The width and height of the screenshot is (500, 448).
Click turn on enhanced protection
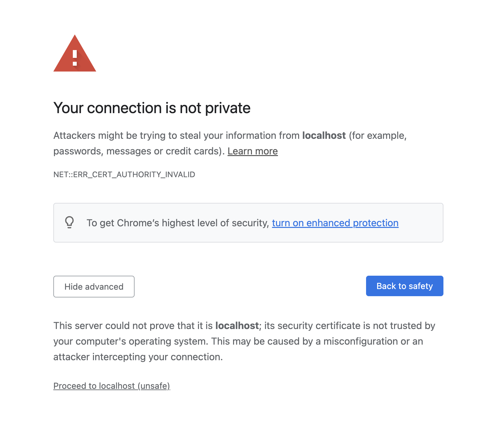click(335, 223)
